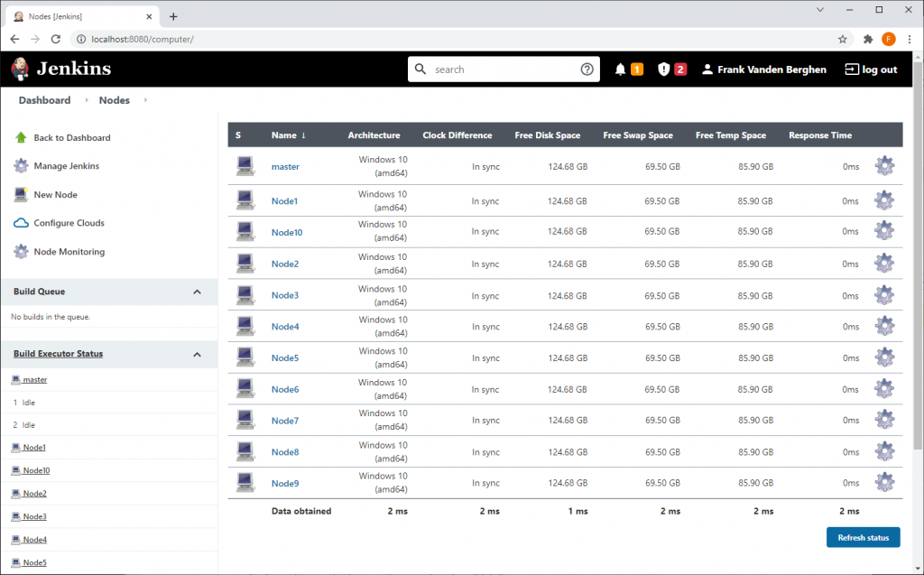The image size is (924, 575).
Task: Sort table by Name column
Action: pyautogui.click(x=288, y=135)
